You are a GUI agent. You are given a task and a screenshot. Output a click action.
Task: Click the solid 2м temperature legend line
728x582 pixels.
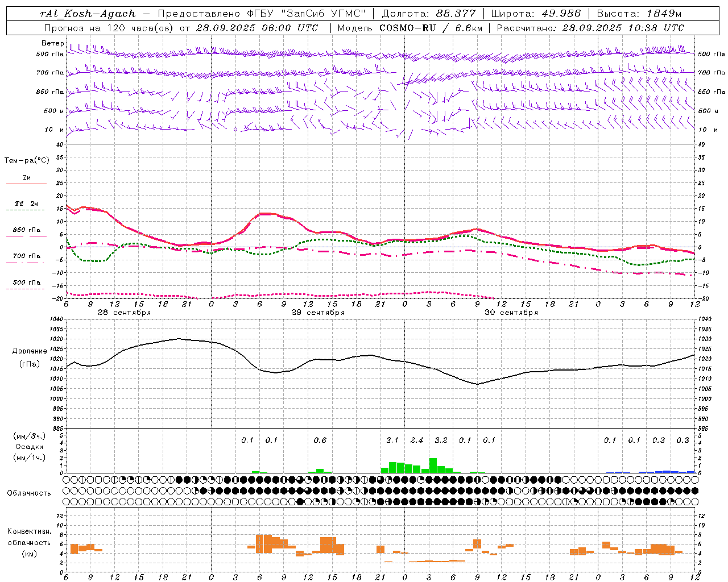tap(26, 184)
